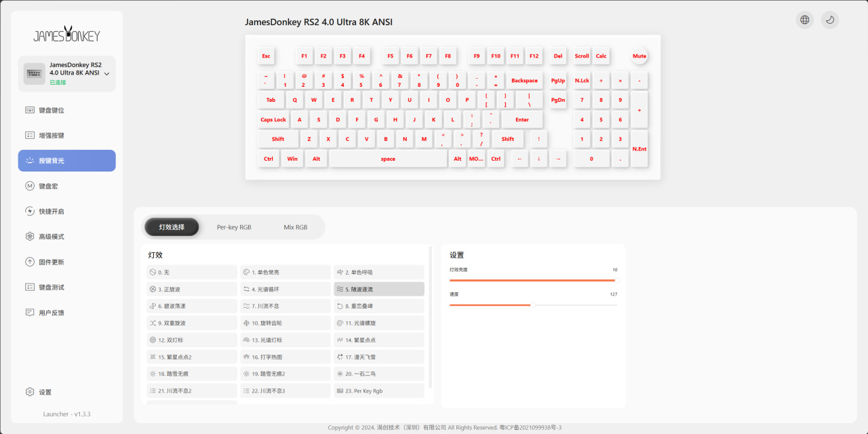Click the Backspace key on keyboard preview

524,81
